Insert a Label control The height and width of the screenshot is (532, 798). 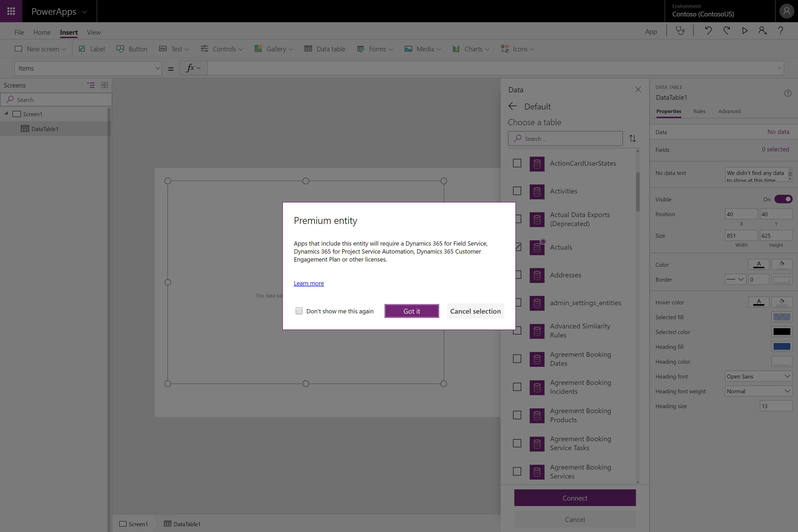(92, 49)
